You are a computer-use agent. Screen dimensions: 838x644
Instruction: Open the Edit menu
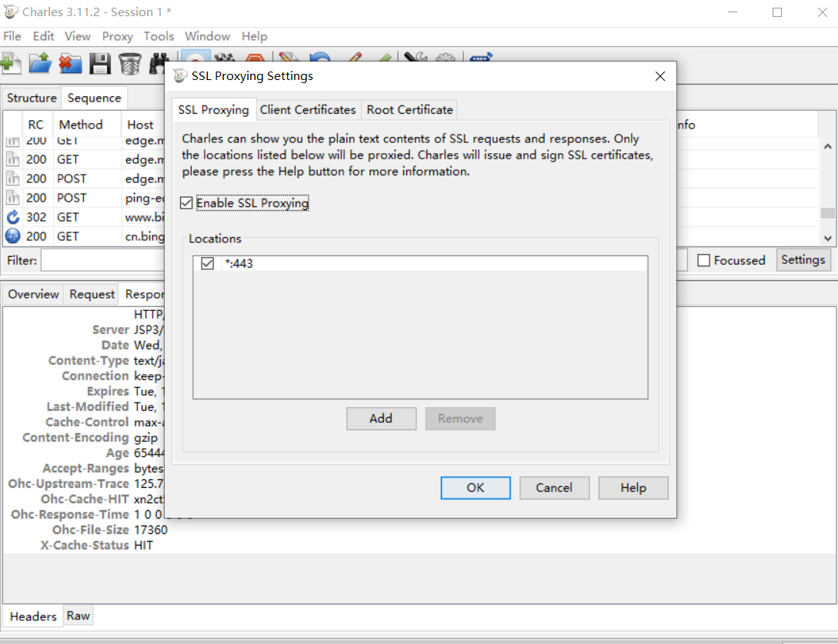point(43,36)
